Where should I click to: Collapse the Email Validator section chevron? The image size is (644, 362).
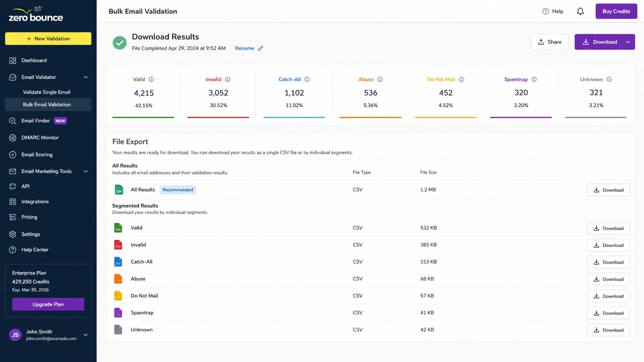click(86, 77)
